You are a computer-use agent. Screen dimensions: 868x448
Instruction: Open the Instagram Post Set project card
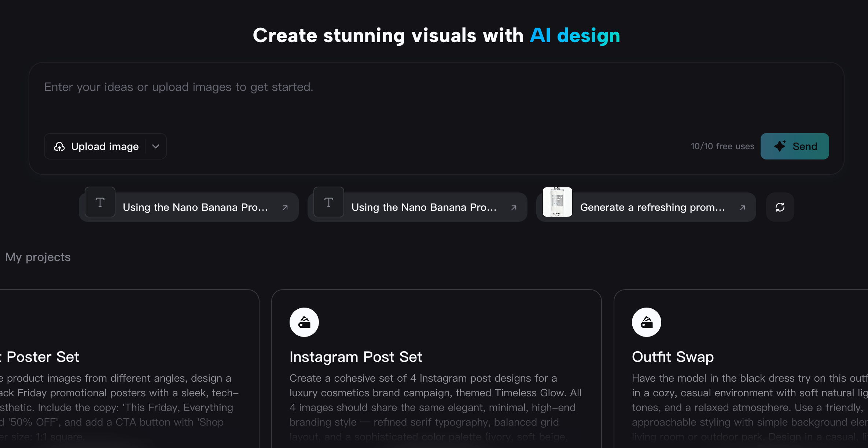click(436, 367)
